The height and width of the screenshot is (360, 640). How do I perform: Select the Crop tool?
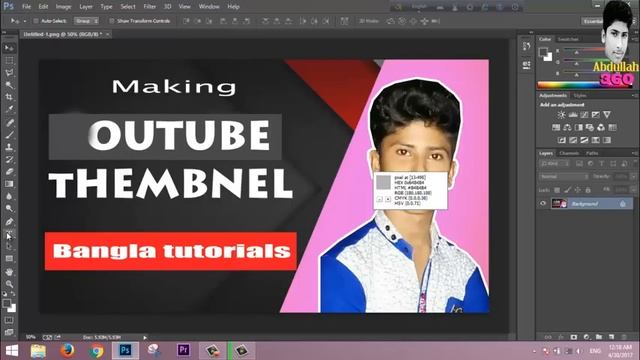coord(9,97)
